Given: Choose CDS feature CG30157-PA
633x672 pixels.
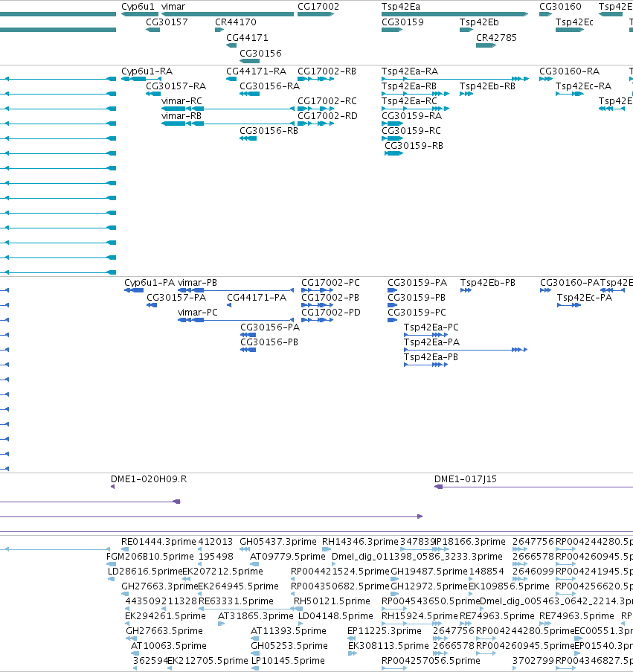Looking at the screenshot, I should click(x=176, y=298).
